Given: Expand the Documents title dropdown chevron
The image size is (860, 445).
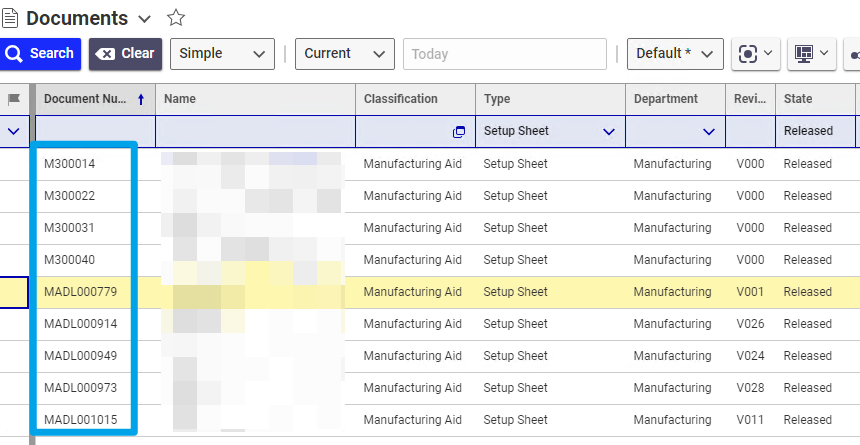Looking at the screenshot, I should (144, 19).
